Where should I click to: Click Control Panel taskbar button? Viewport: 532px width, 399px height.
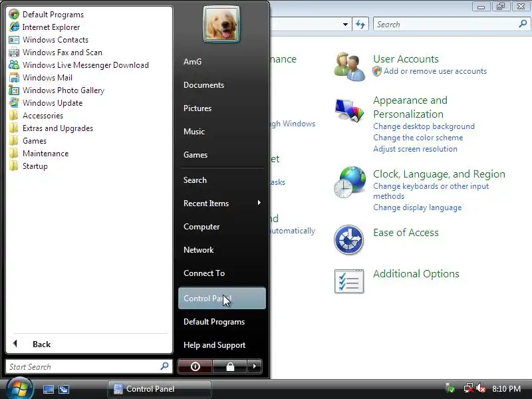pos(160,389)
